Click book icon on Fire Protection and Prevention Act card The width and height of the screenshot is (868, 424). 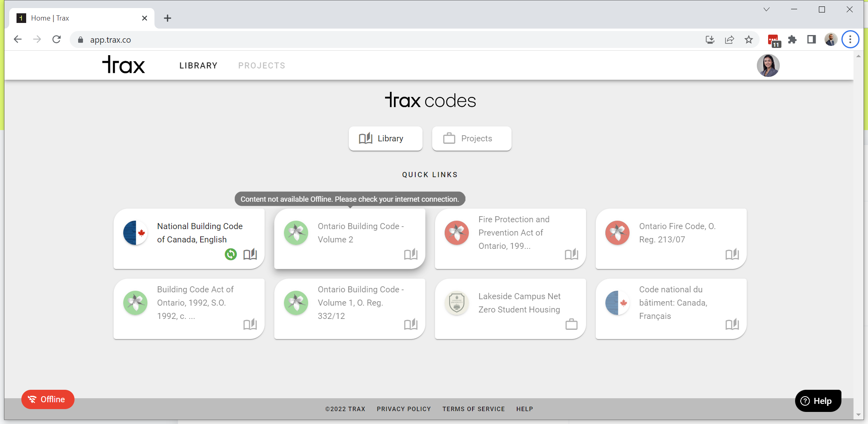click(572, 254)
